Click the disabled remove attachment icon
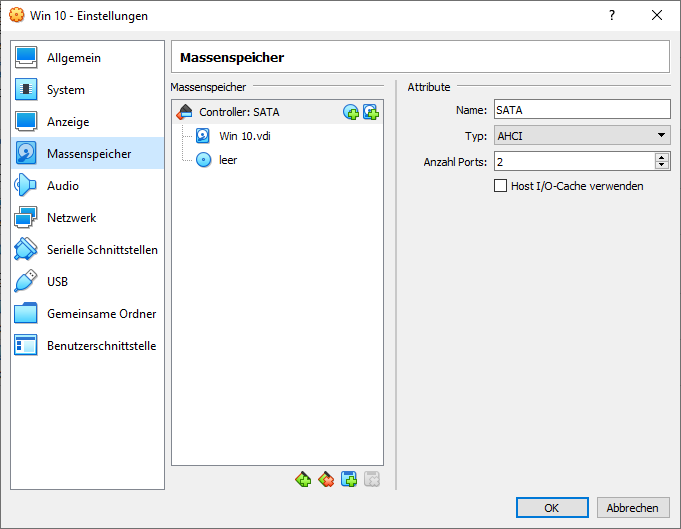Screen dimensions: 681x529 (x=372, y=479)
